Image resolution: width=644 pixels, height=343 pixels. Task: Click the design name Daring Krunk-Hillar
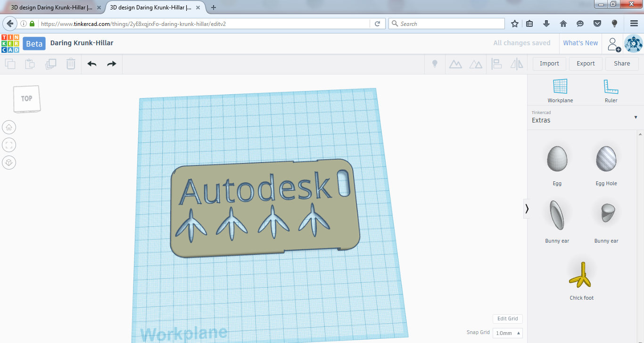pos(82,43)
